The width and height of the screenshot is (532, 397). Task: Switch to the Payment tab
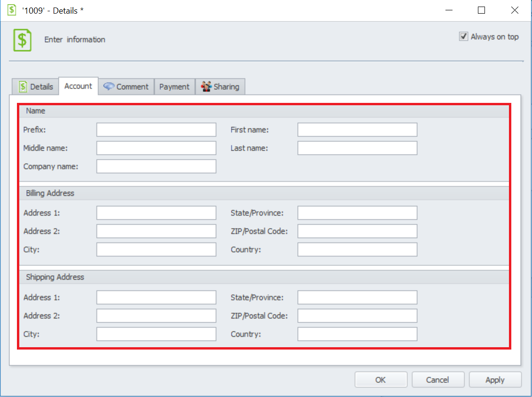coord(174,87)
